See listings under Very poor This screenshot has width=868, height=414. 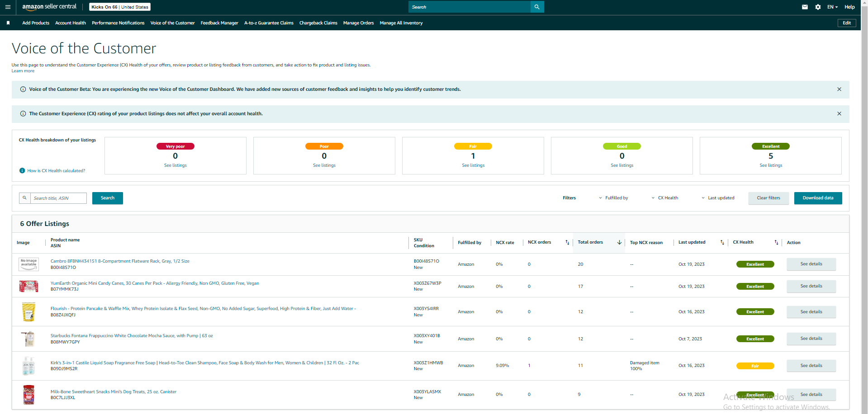point(175,165)
